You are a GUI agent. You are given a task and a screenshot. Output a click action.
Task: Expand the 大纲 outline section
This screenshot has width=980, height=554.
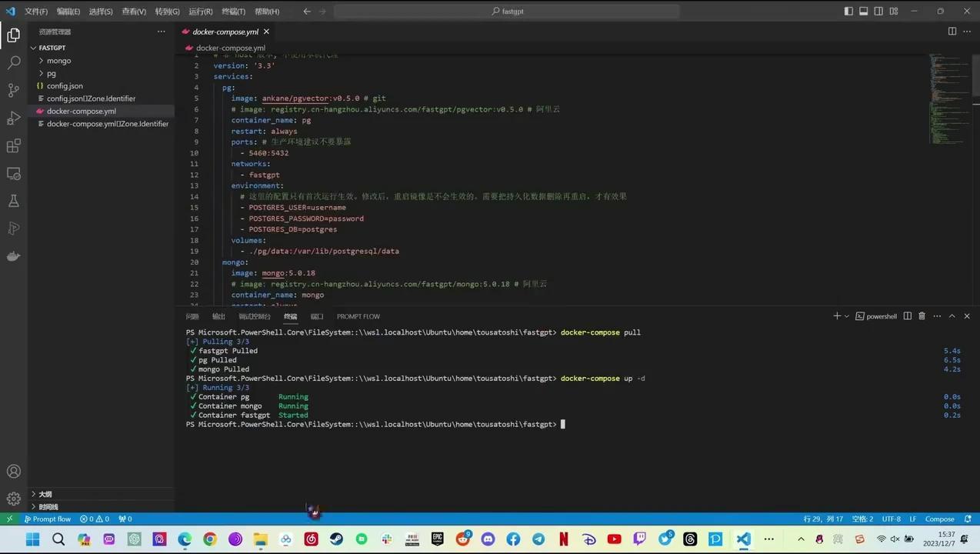(102, 494)
